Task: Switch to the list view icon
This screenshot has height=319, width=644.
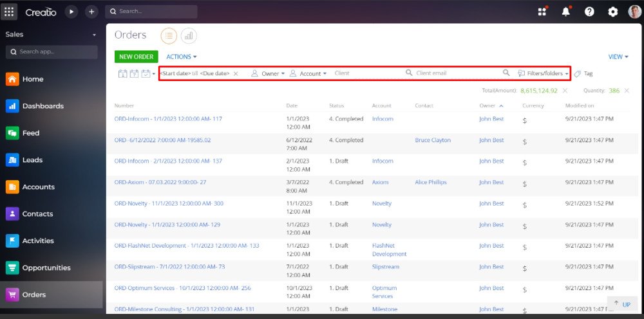Action: [169, 36]
